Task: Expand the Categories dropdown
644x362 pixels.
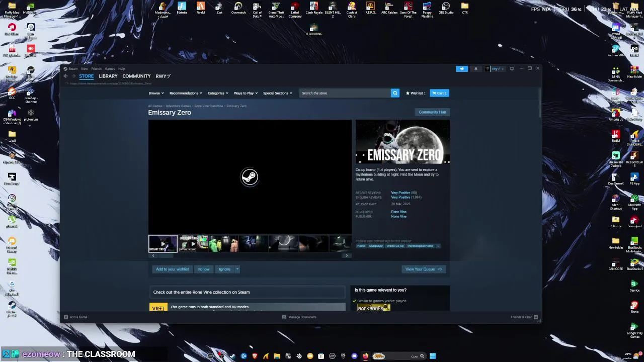Action: 218,93
